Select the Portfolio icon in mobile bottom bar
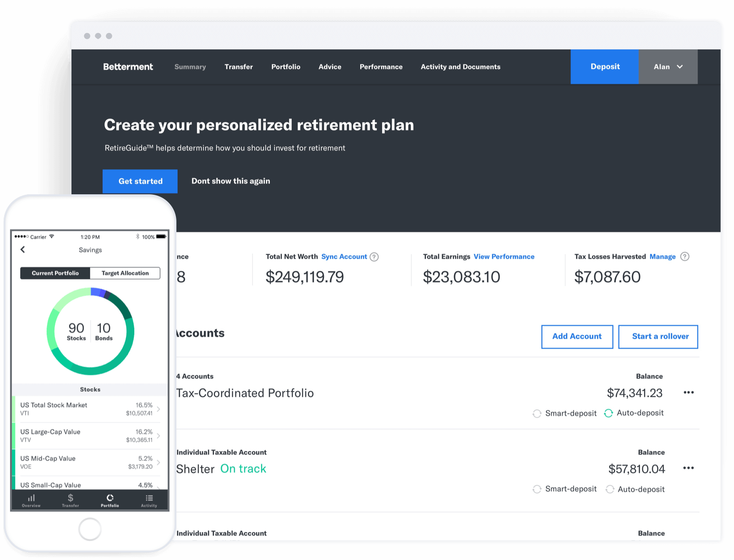 (110, 500)
